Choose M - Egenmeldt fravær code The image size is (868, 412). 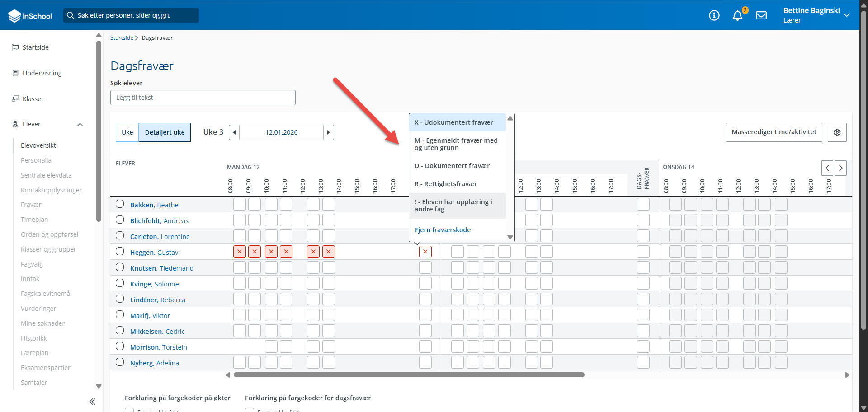coord(458,144)
